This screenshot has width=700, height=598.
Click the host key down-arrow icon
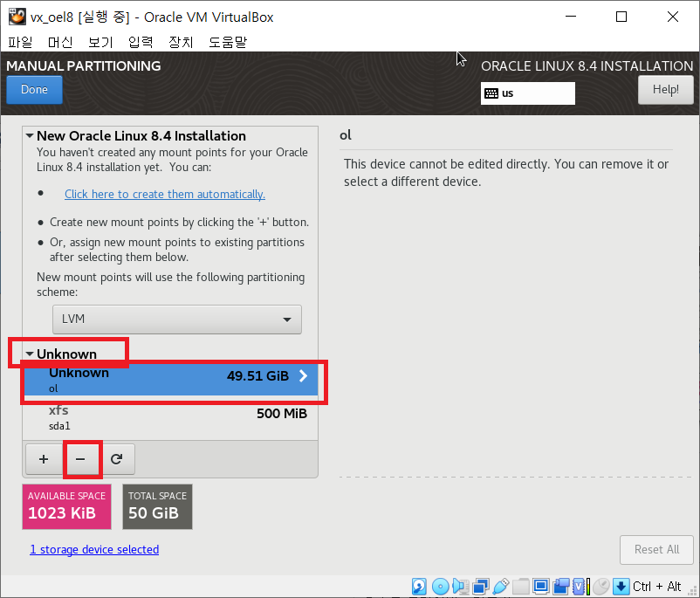621,586
